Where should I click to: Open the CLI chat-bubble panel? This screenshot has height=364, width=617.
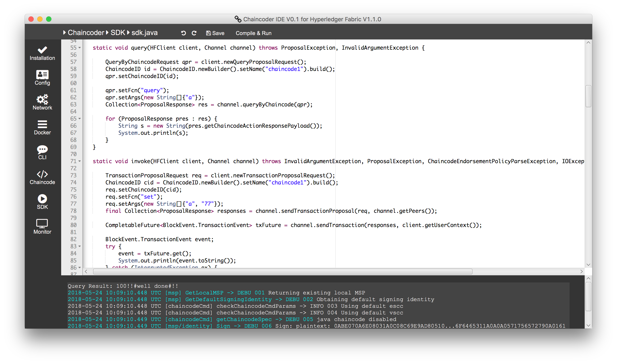click(42, 152)
